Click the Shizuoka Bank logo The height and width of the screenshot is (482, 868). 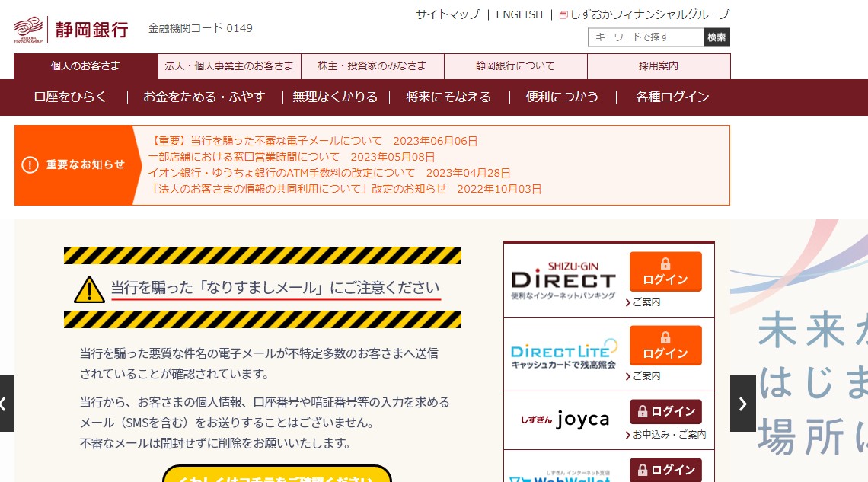pos(72,30)
